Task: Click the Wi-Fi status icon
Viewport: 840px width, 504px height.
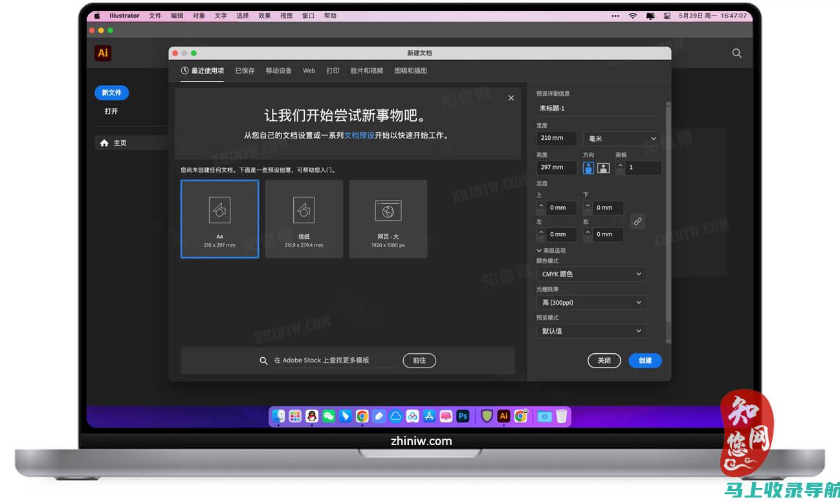Action: [632, 16]
